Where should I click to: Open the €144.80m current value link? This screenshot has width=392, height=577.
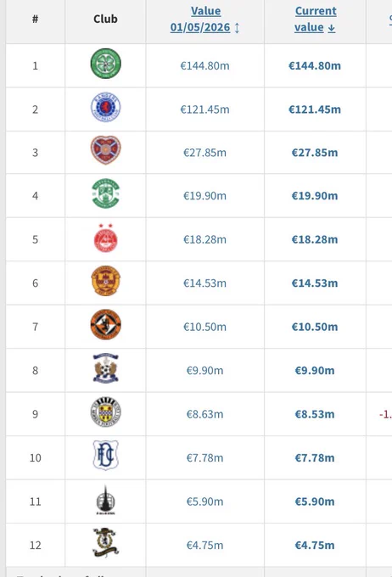coord(315,66)
